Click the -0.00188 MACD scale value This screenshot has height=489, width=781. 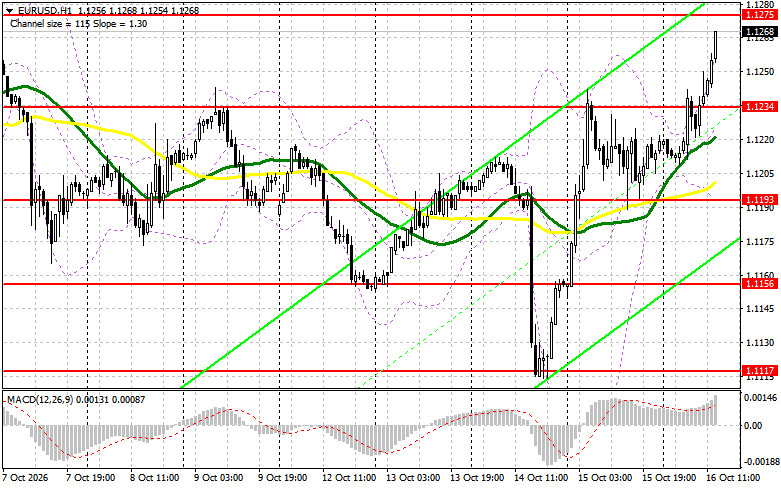click(760, 462)
